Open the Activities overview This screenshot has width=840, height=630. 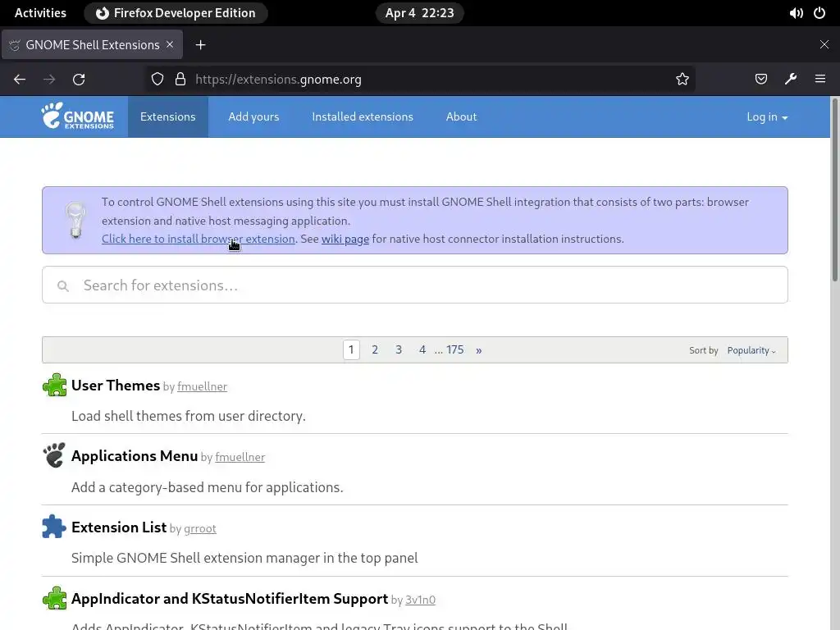tap(41, 13)
